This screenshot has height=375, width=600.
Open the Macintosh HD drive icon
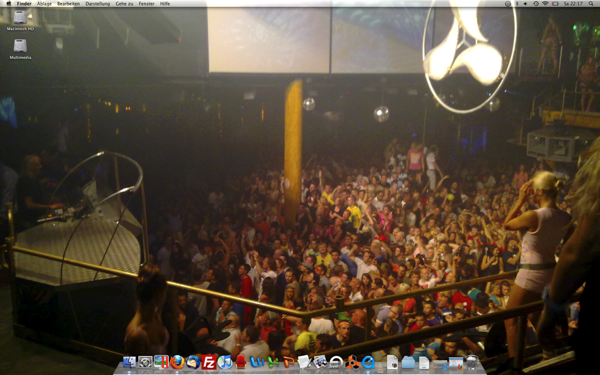pos(20,20)
